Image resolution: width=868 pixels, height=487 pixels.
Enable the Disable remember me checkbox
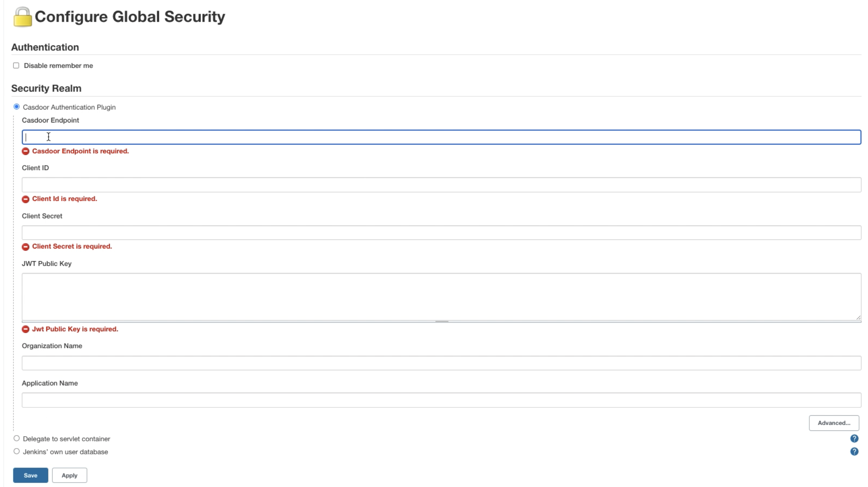[16, 65]
